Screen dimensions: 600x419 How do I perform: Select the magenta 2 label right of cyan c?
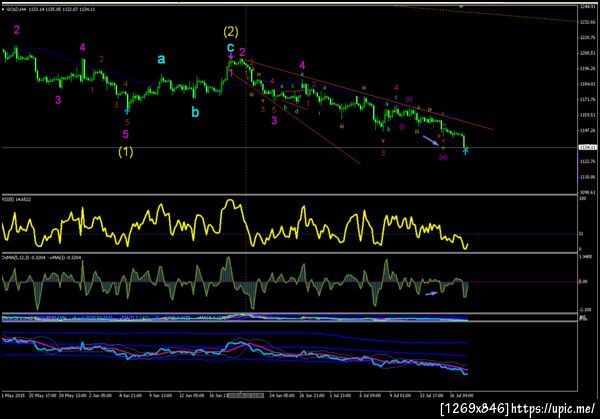tap(242, 52)
